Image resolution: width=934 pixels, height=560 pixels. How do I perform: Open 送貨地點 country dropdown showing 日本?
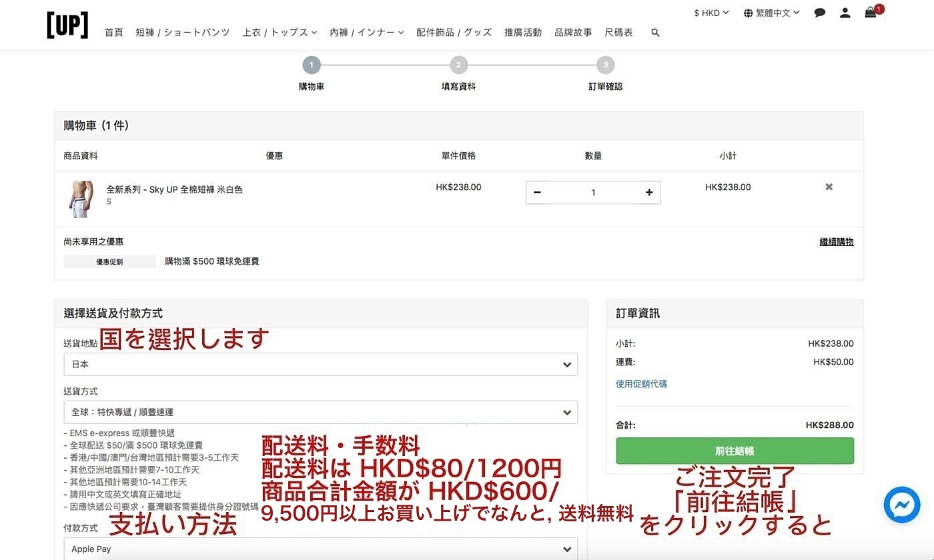tap(320, 365)
